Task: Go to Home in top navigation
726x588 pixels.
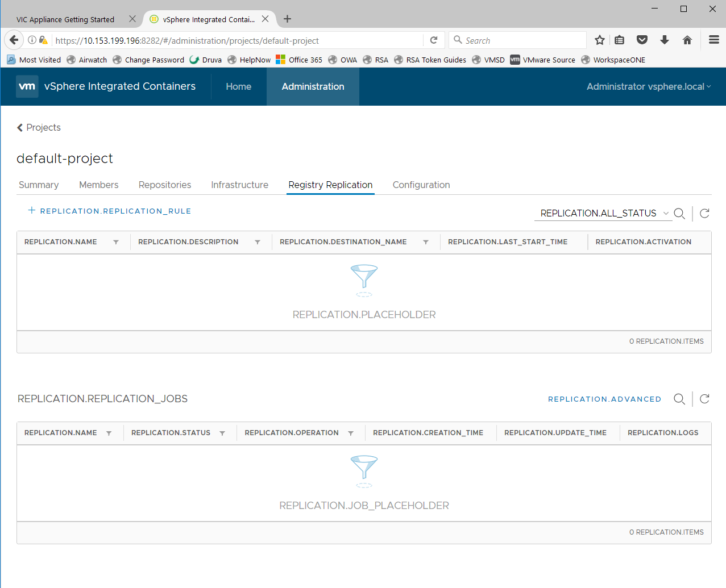Action: [239, 86]
